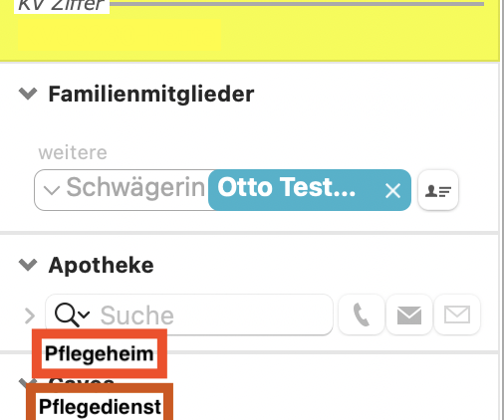Collapse the Familienmitglieder section
Image resolution: width=504 pixels, height=420 pixels.
28,94
